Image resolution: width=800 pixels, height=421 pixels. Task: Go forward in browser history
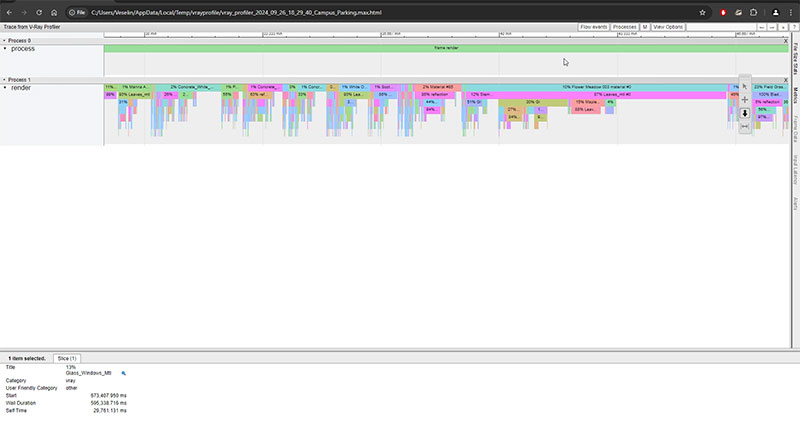24,13
